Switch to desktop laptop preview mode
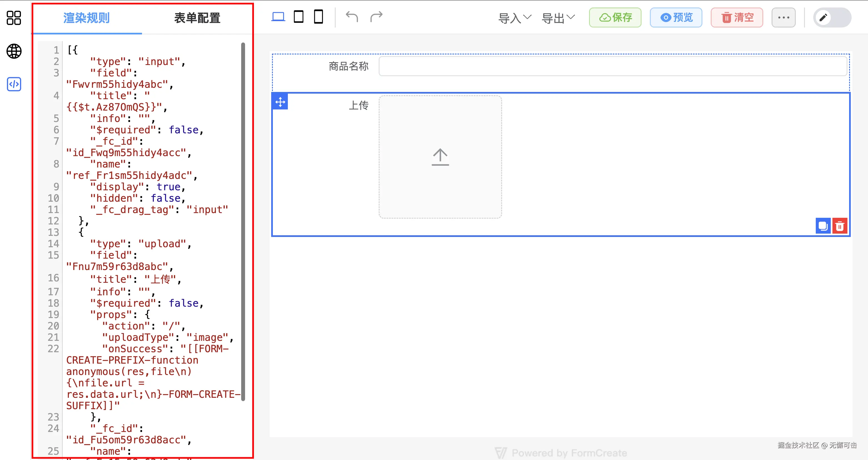The width and height of the screenshot is (868, 460). (x=278, y=16)
